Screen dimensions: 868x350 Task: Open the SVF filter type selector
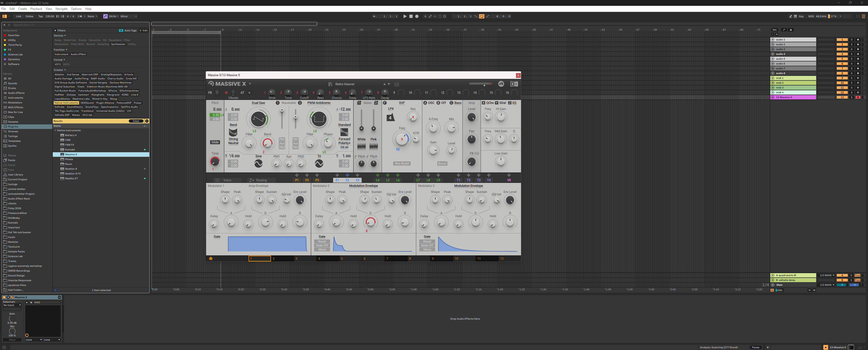point(402,103)
